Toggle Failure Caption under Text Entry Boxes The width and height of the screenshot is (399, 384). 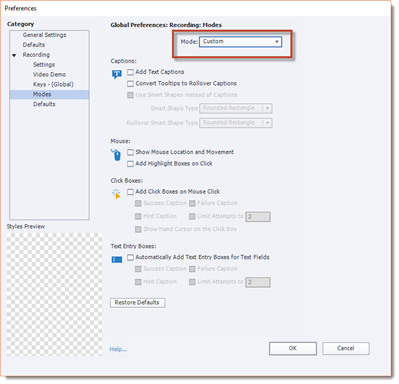click(x=192, y=269)
